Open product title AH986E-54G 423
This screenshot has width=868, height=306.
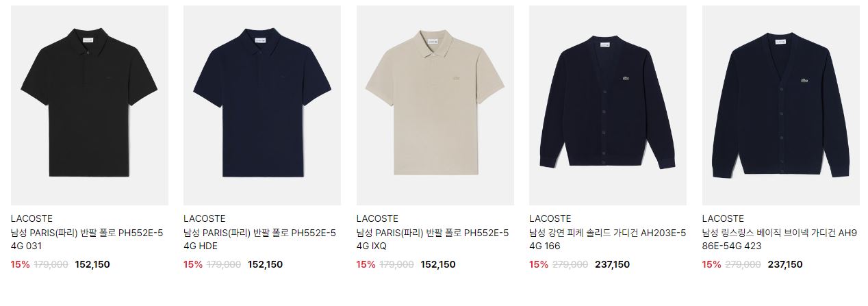pyautogui.click(x=780, y=240)
